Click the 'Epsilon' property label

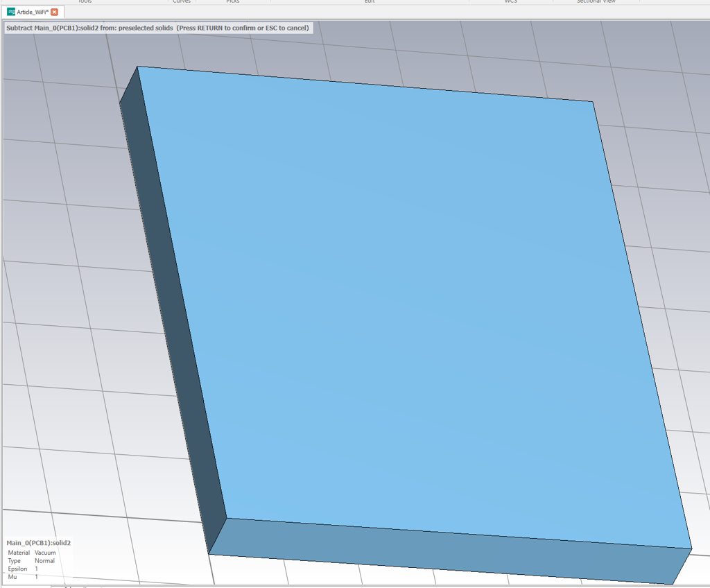(x=17, y=569)
